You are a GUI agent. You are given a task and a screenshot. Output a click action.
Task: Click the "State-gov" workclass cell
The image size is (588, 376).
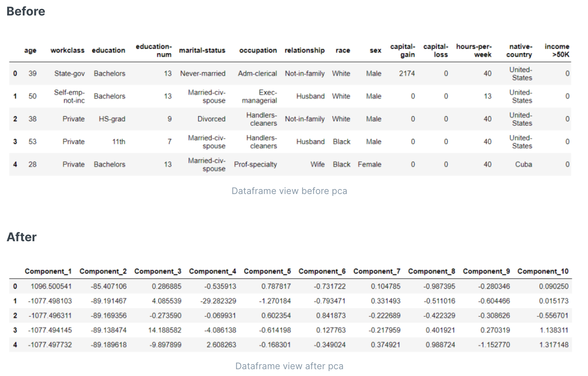[x=69, y=73]
